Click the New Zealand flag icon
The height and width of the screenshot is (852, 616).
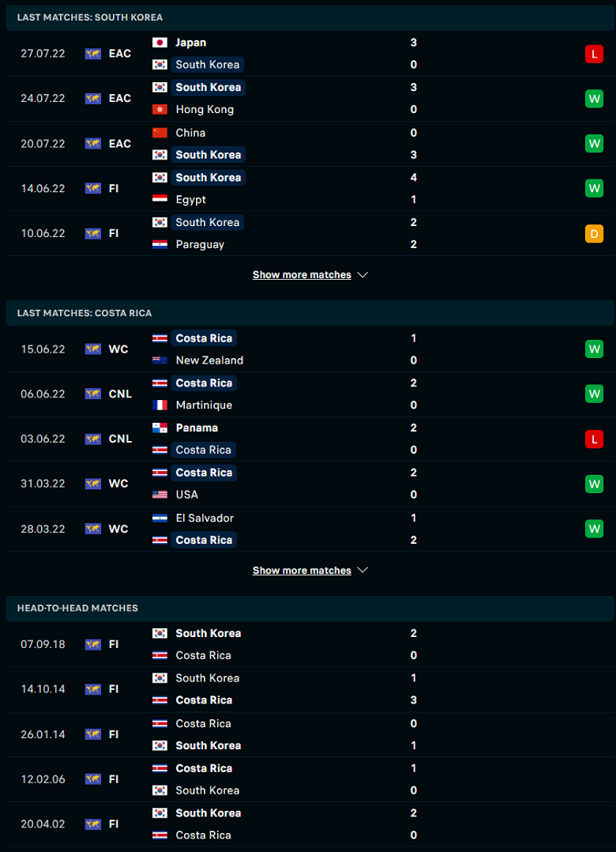tap(160, 360)
